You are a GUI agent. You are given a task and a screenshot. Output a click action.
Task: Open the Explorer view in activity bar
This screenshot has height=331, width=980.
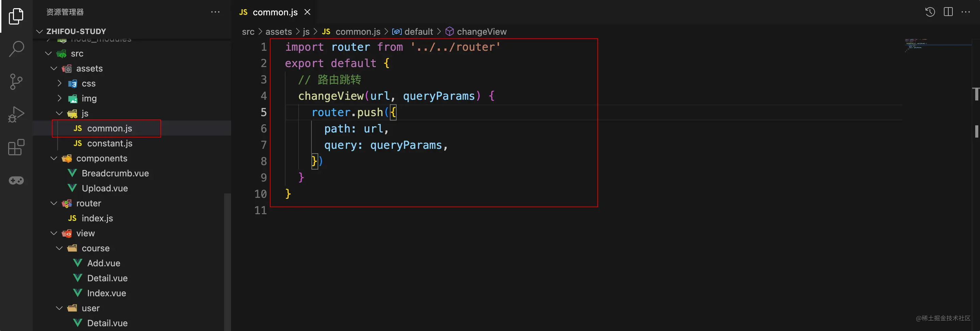(16, 16)
